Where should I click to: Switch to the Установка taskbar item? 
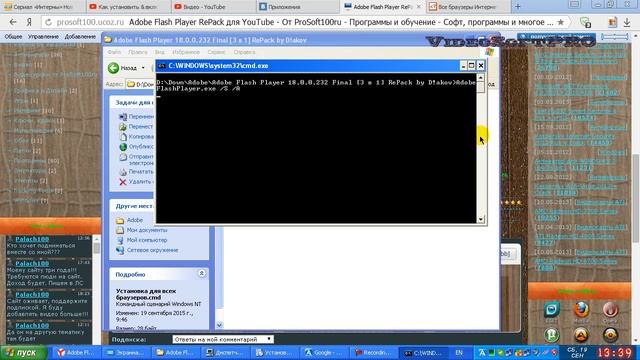point(275,353)
